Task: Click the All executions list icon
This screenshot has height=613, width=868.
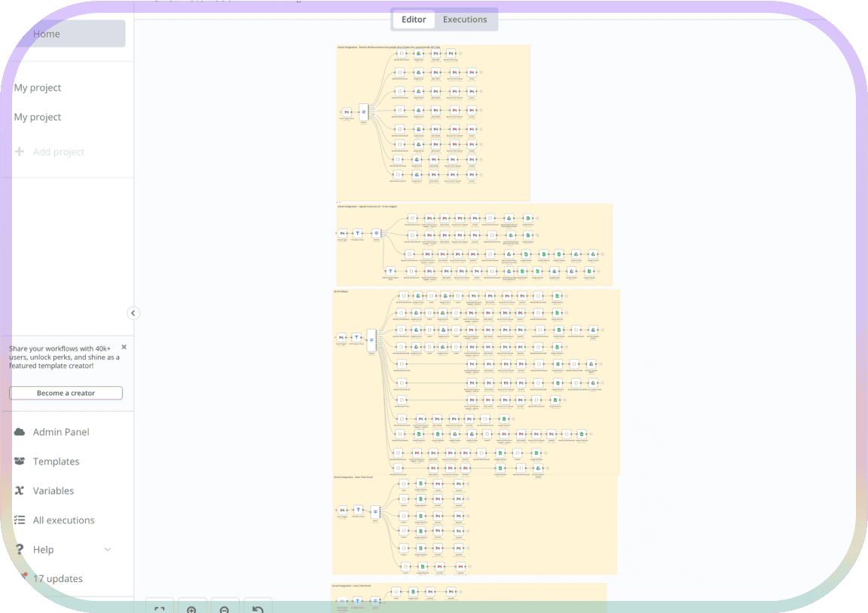Action: [x=20, y=520]
